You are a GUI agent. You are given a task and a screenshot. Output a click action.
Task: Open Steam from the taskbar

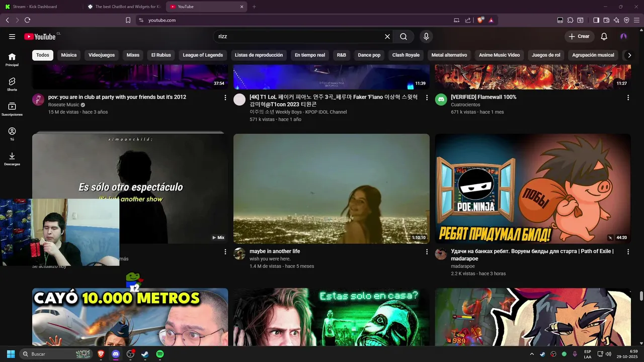(x=145, y=354)
